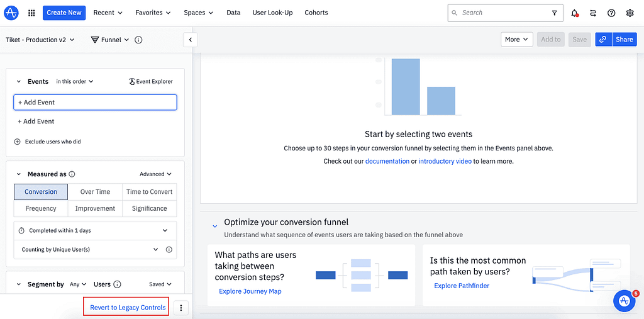Change the 'in this order' dropdown

click(75, 81)
